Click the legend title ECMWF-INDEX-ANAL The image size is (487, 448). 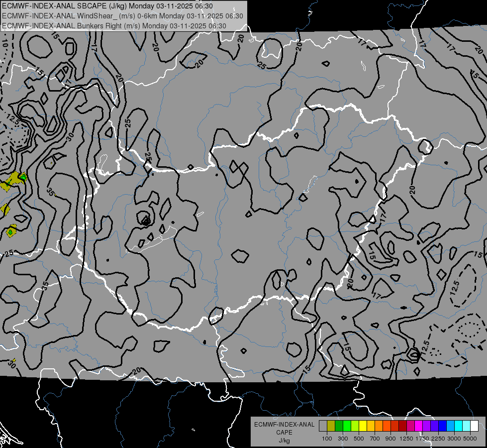tap(284, 425)
